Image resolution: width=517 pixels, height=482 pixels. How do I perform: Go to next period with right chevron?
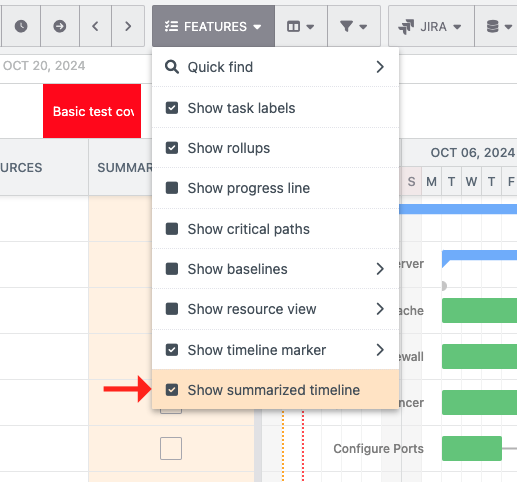pyautogui.click(x=128, y=26)
